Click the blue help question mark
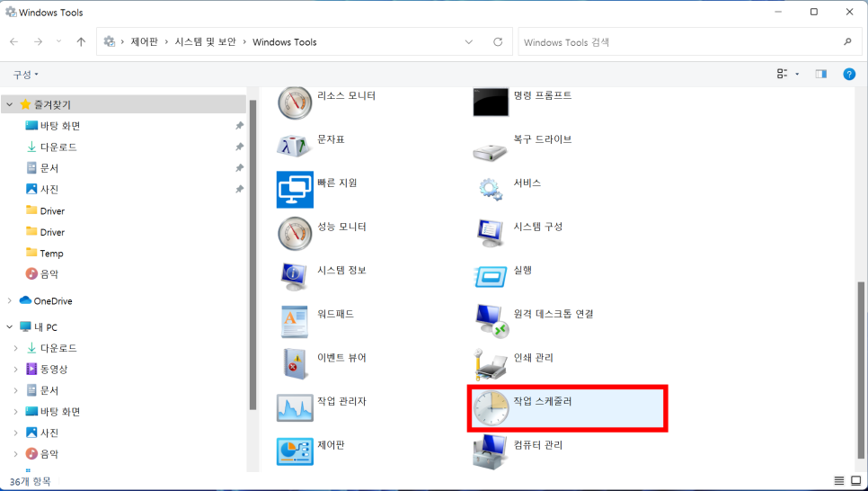Screen dimensions: 868x491 [848, 74]
